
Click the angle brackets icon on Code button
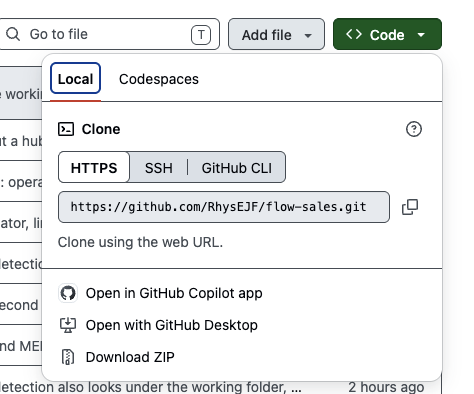(x=354, y=34)
